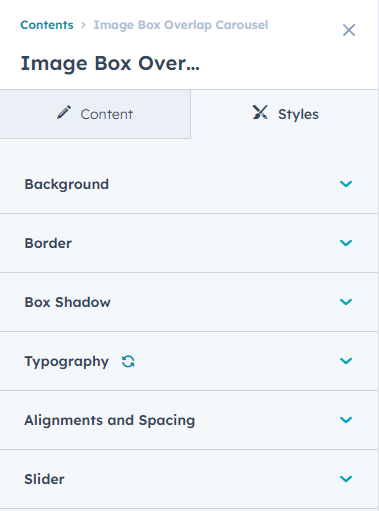
Task: Switch to the Content tab
Action: [95, 114]
